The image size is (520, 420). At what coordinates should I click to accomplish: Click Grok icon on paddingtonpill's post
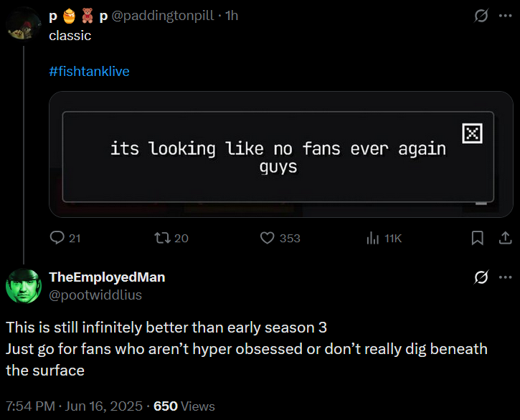[481, 16]
